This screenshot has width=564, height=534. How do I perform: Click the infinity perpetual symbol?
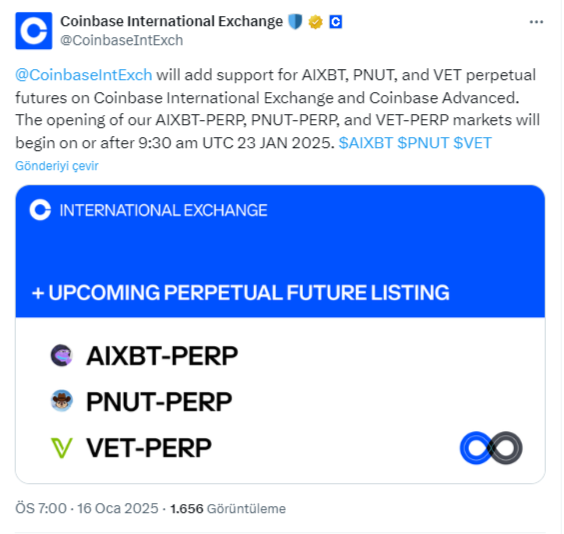[491, 448]
